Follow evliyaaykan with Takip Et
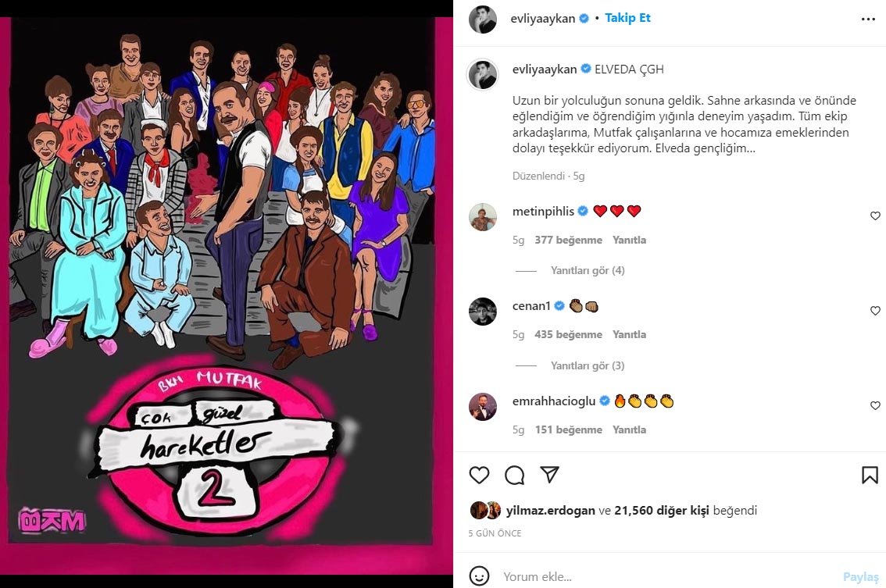 [x=627, y=18]
